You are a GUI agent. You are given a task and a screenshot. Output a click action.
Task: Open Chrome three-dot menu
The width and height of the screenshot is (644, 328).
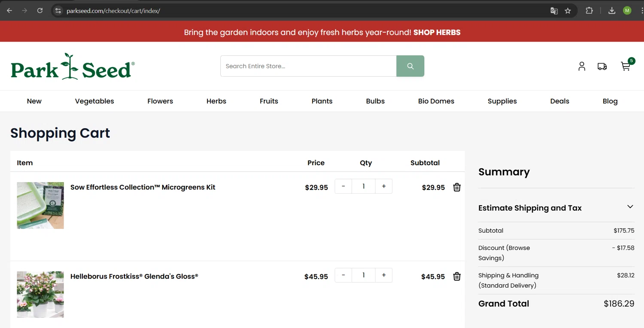(x=641, y=11)
